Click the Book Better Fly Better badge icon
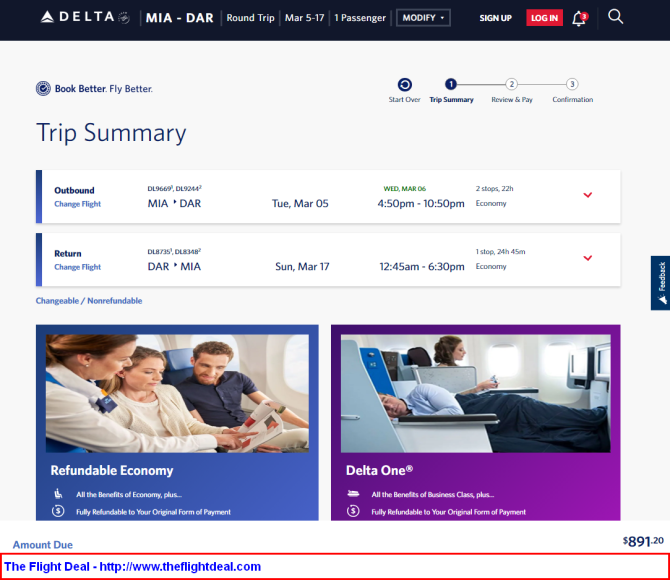Image resolution: width=670 pixels, height=580 pixels. point(43,88)
